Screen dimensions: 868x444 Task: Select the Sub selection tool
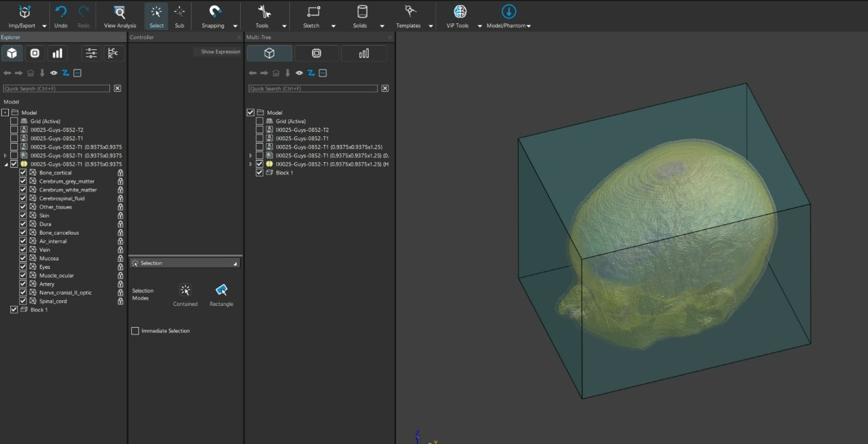coord(179,12)
